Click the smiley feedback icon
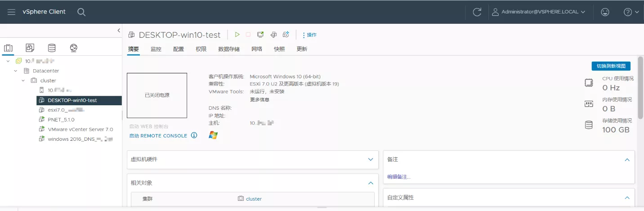644x211 pixels. point(606,12)
